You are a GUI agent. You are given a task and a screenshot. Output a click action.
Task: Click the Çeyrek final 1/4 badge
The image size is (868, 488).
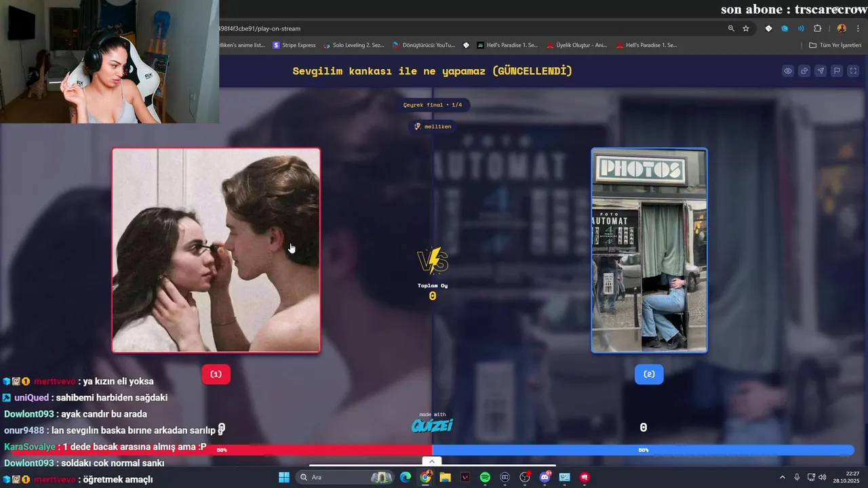tap(433, 105)
